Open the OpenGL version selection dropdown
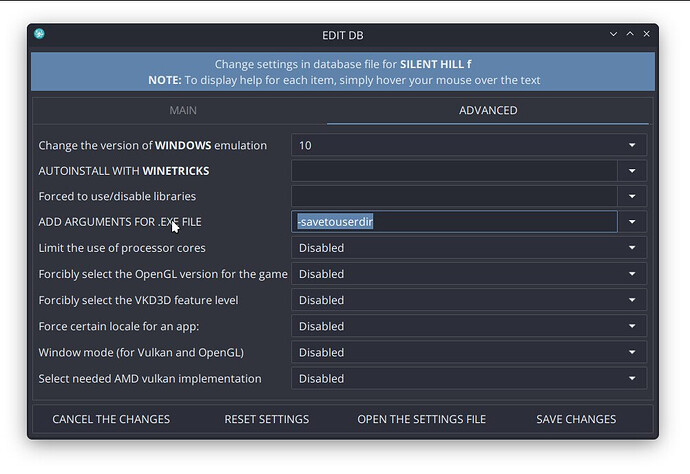This screenshot has width=690, height=474. click(468, 274)
